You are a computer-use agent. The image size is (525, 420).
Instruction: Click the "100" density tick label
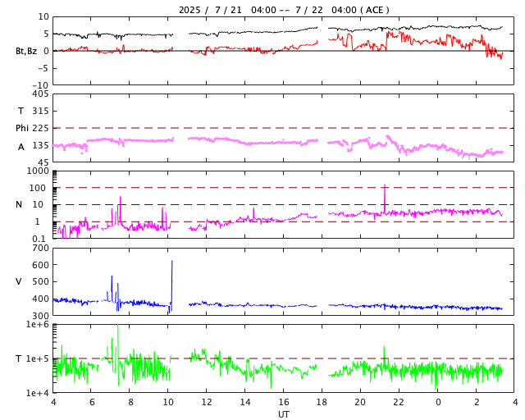38,188
